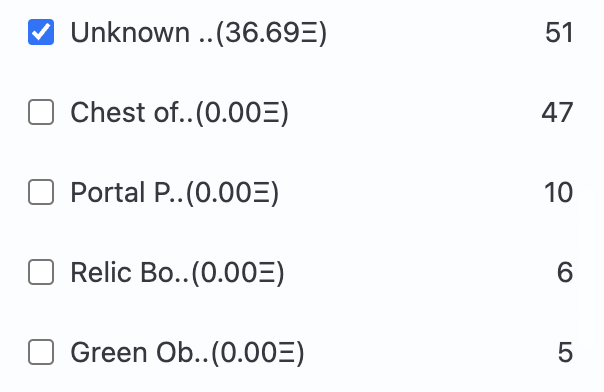Click the Portal P.. label text
Image resolution: width=604 pixels, height=392 pixels.
tap(127, 192)
